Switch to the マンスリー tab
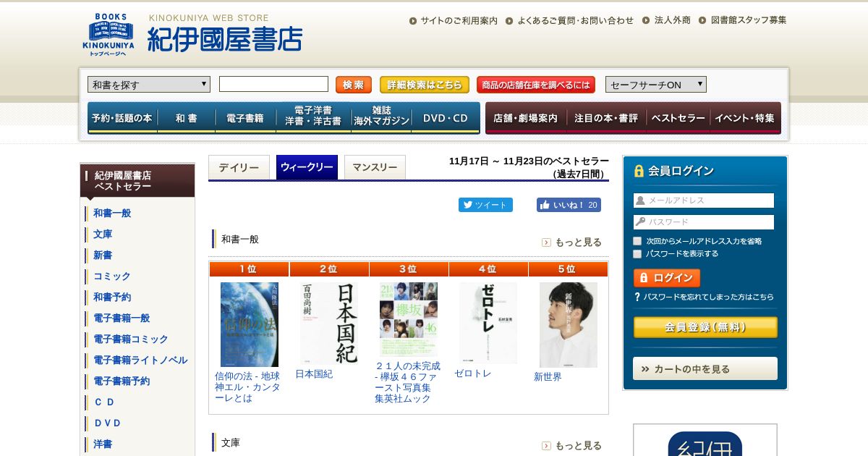The image size is (868, 456). [375, 167]
